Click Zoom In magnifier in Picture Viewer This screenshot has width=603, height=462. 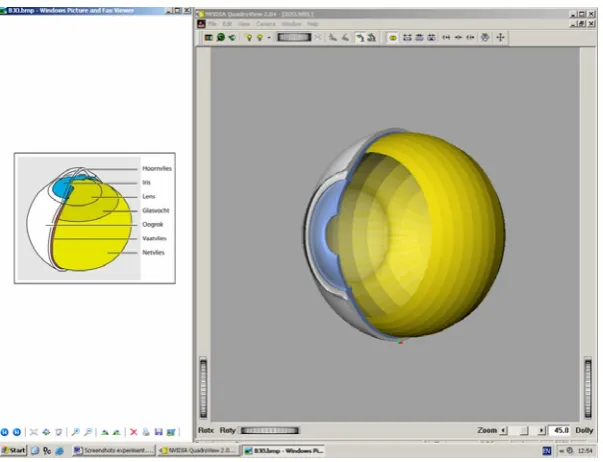[75, 432]
